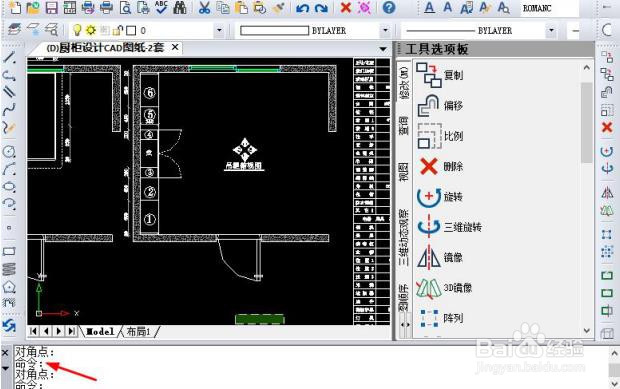620x389 pixels.
Task: Select the Line draw tool
Action: pyautogui.click(x=9, y=57)
